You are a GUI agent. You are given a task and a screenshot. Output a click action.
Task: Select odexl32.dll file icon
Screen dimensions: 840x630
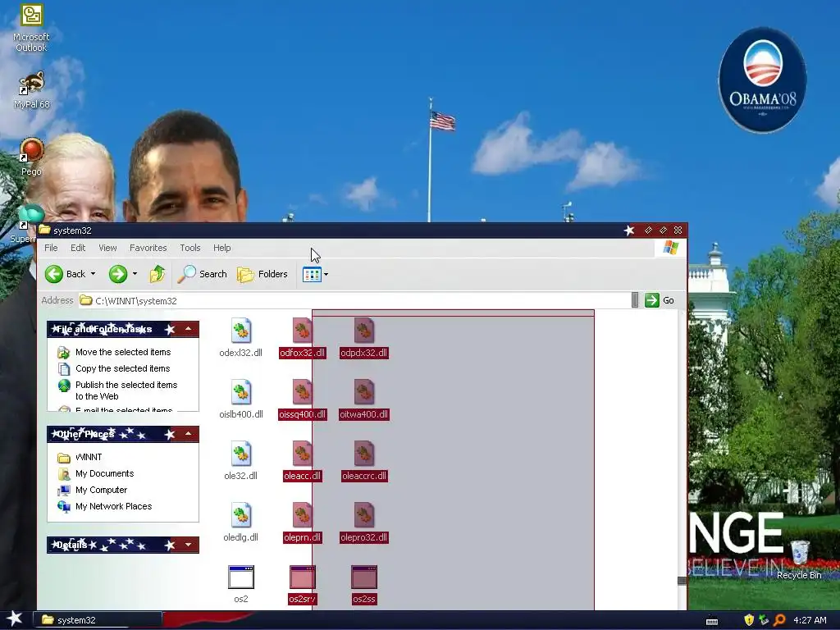point(241,330)
